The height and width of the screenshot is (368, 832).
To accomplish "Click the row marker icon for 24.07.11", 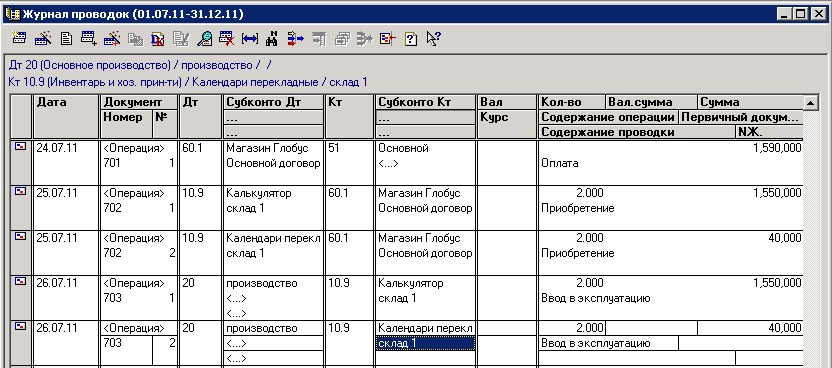I will tap(21, 147).
